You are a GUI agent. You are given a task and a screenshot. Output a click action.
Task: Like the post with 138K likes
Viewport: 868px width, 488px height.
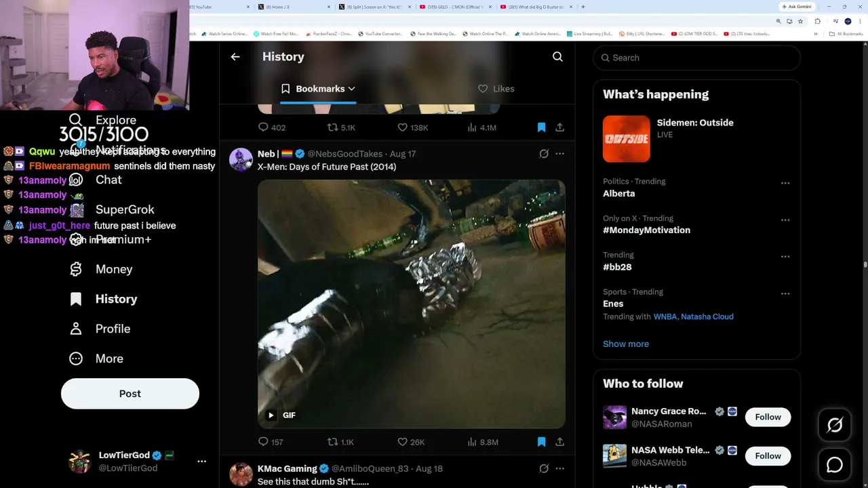tap(402, 127)
